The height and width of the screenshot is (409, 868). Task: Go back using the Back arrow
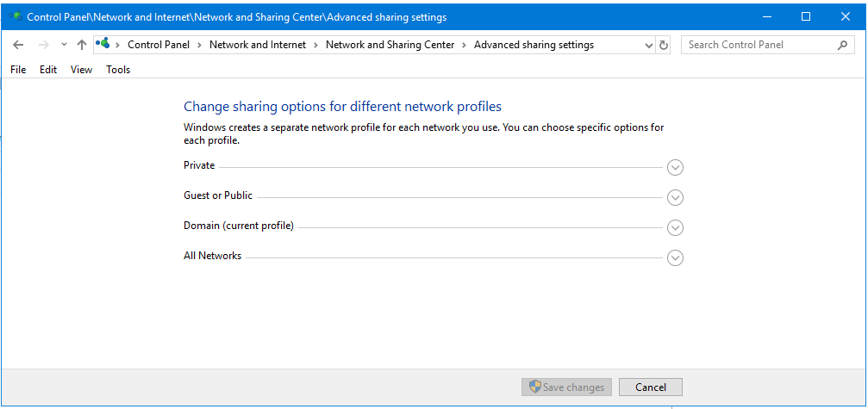(x=18, y=46)
